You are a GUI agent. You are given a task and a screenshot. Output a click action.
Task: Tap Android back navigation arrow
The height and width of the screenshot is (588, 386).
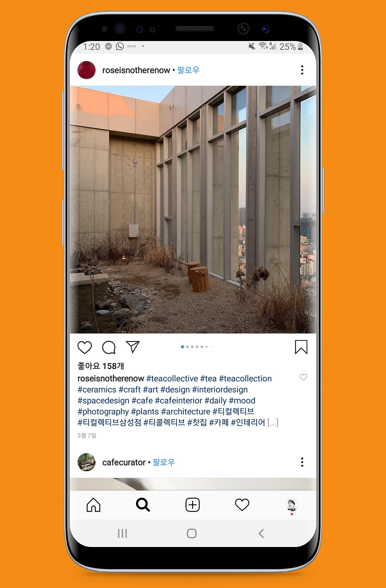[261, 533]
